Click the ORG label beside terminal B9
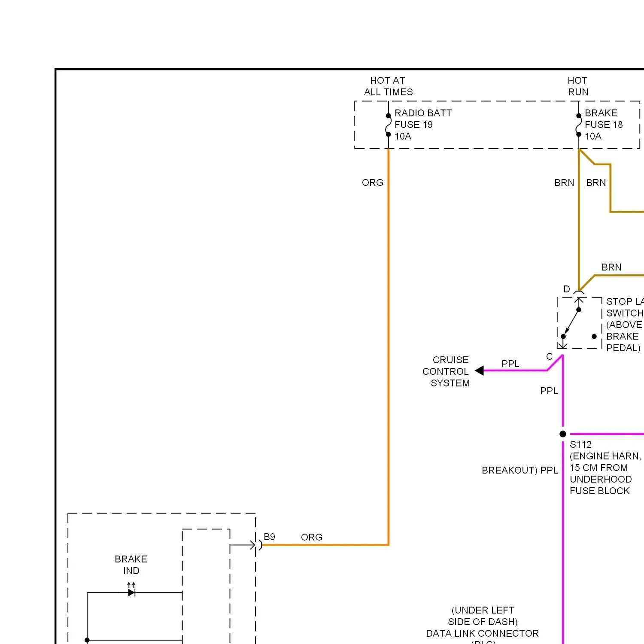This screenshot has width=644, height=644. click(312, 537)
